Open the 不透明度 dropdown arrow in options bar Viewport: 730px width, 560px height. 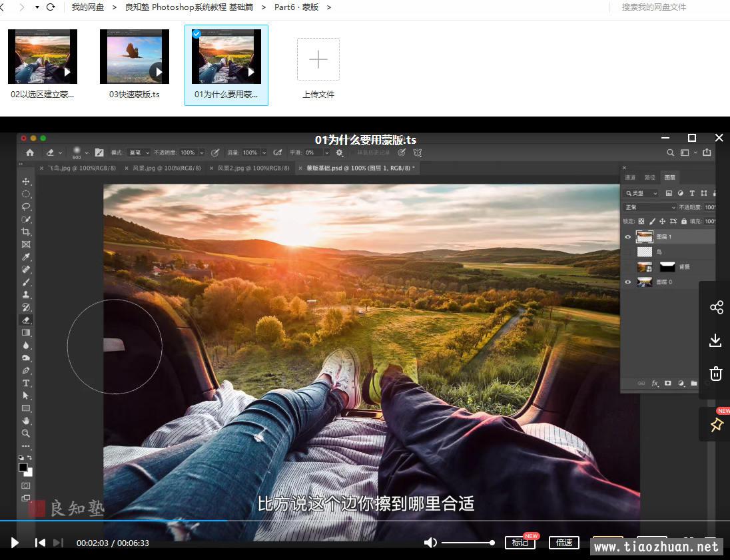(202, 152)
